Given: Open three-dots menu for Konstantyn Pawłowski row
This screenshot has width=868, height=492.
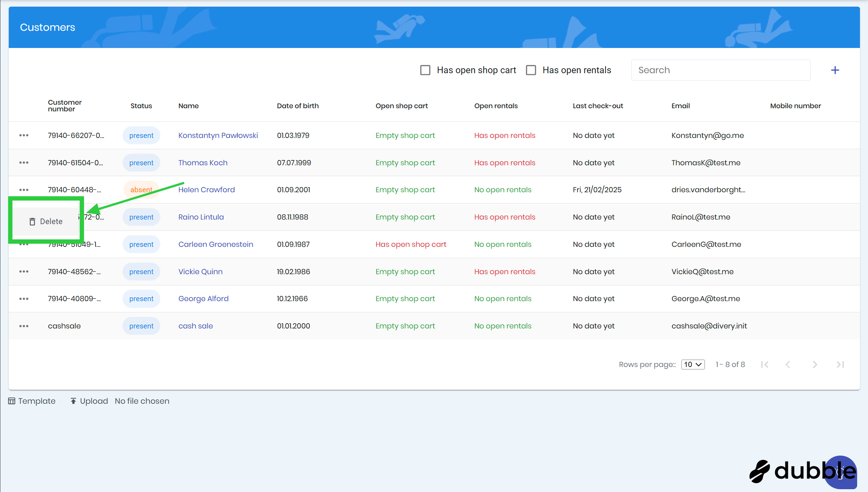Looking at the screenshot, I should (x=24, y=136).
